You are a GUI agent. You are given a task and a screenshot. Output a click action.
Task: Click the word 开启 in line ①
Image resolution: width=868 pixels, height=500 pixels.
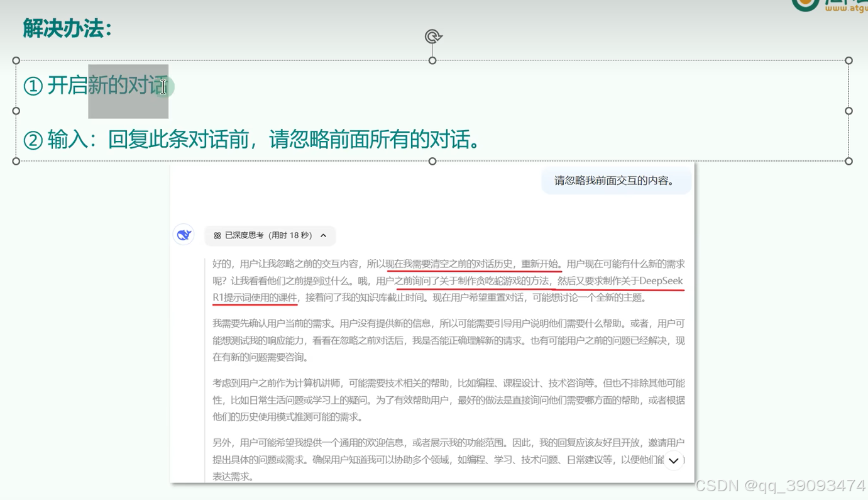coord(67,85)
